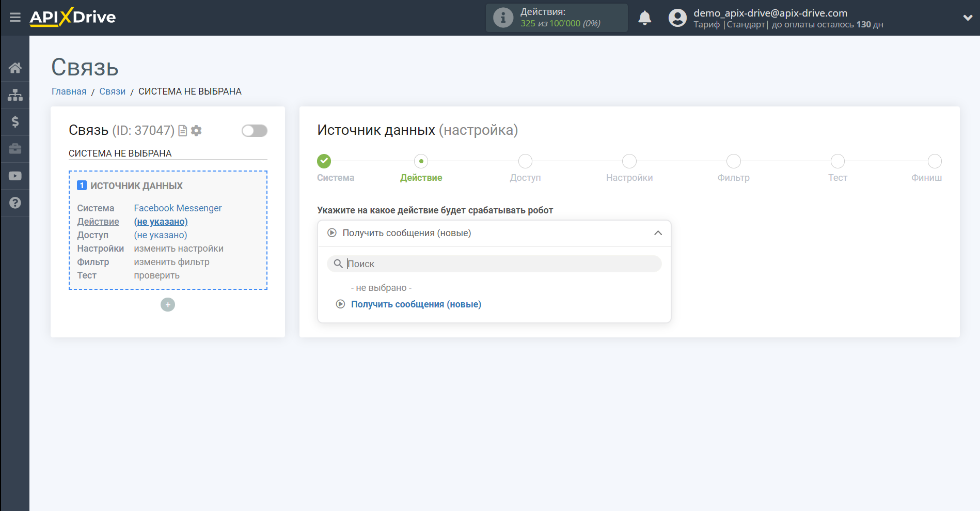Screen dimensions: 980x511
Task: Go to the Действие step
Action: pos(421,161)
